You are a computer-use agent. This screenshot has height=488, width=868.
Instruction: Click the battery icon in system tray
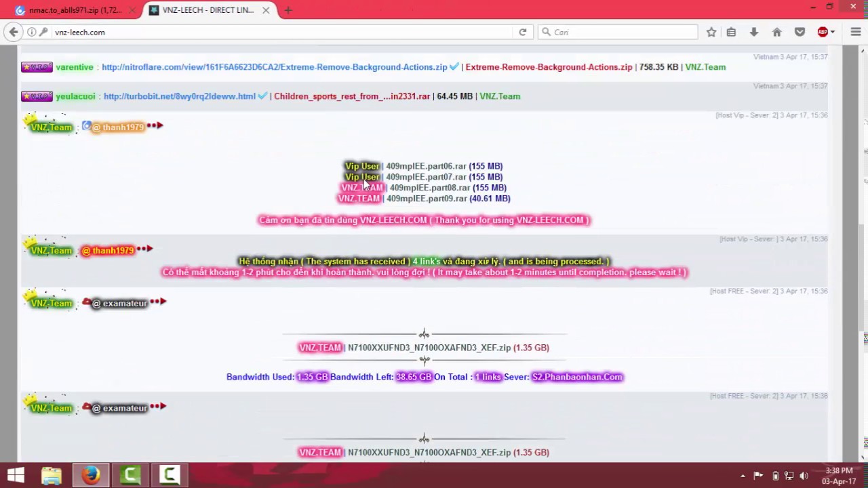point(775,476)
